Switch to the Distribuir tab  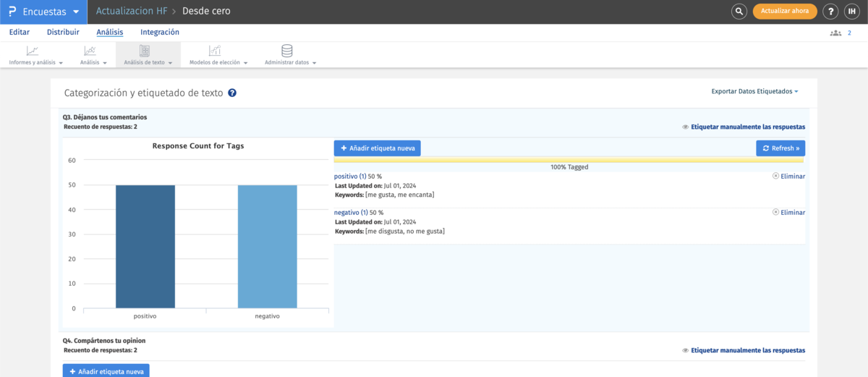63,32
